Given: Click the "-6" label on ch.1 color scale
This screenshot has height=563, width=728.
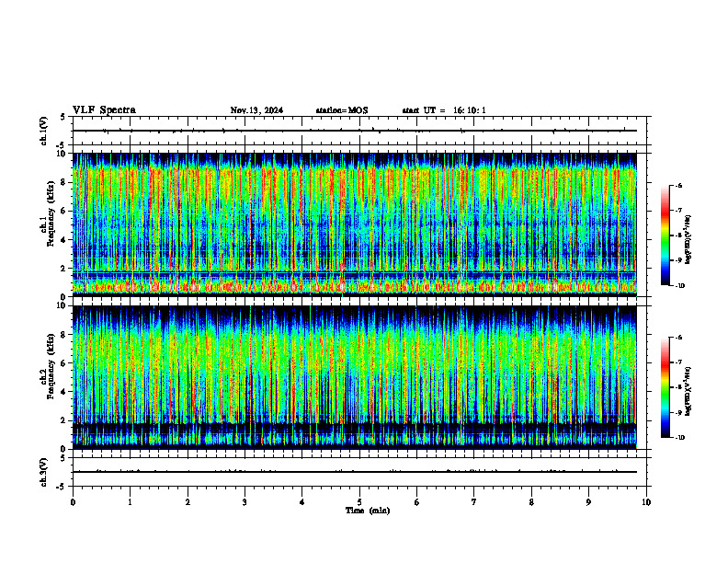Looking at the screenshot, I should 678,186.
